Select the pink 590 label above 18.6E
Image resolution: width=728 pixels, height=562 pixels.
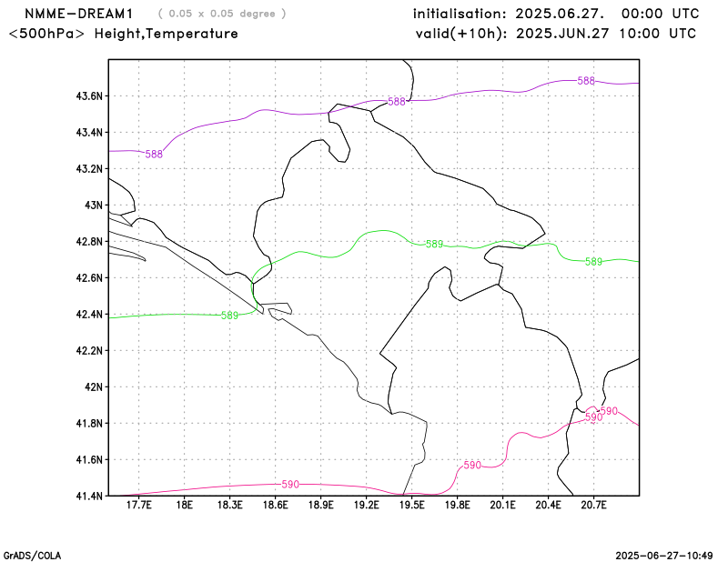[290, 485]
